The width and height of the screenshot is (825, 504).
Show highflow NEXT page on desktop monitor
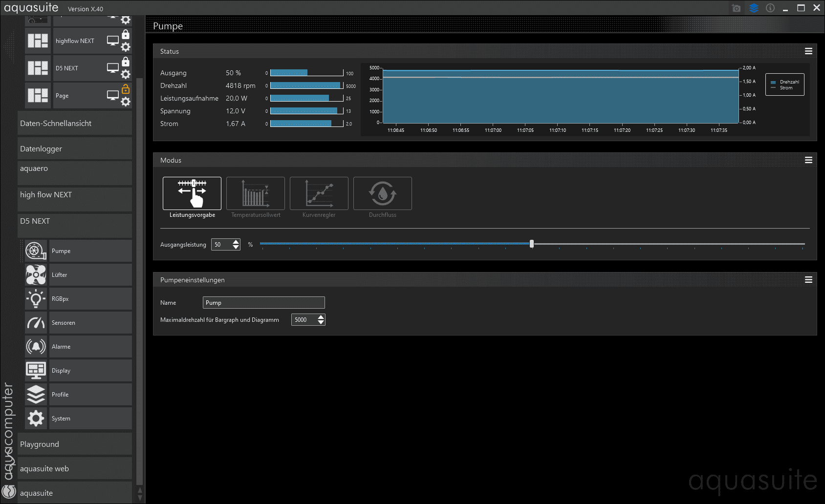113,41
